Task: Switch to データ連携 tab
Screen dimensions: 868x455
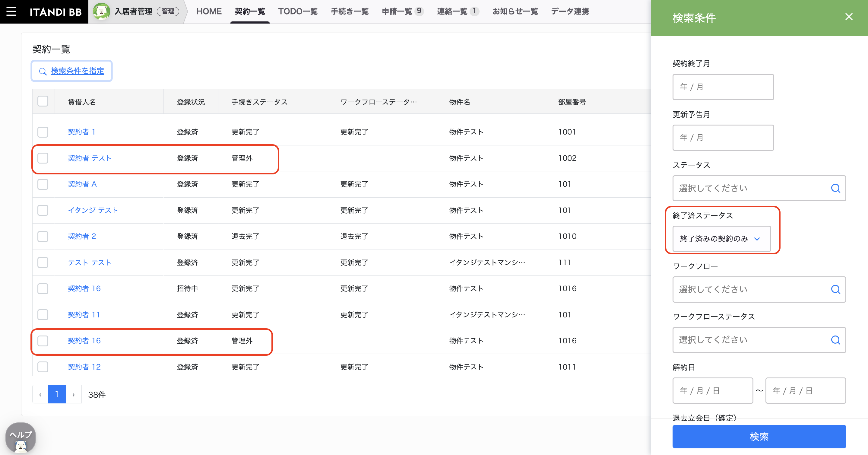Action: (x=570, y=11)
